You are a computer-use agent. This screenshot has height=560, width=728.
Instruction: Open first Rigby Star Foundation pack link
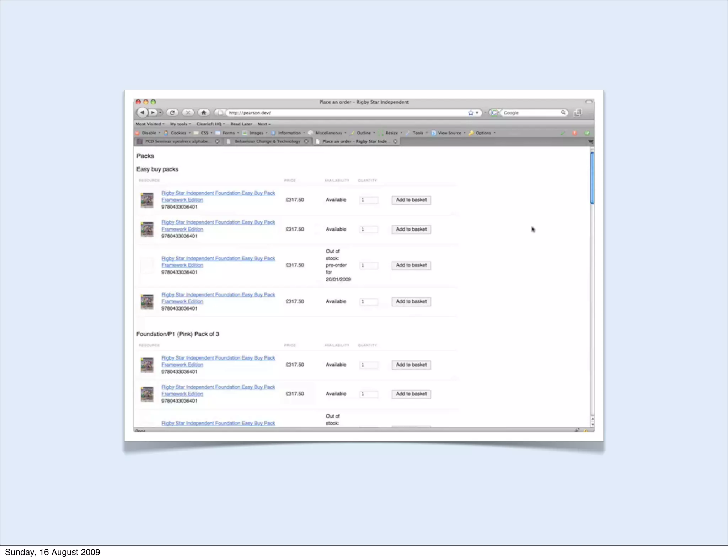[218, 193]
